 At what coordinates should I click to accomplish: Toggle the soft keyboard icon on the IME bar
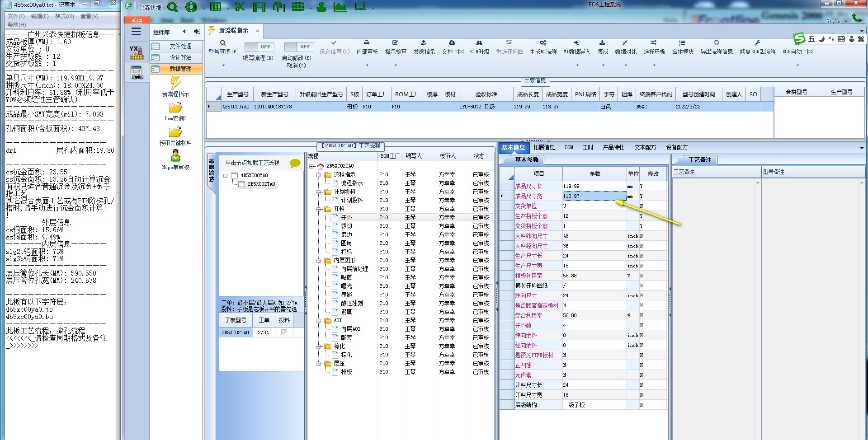(841, 39)
